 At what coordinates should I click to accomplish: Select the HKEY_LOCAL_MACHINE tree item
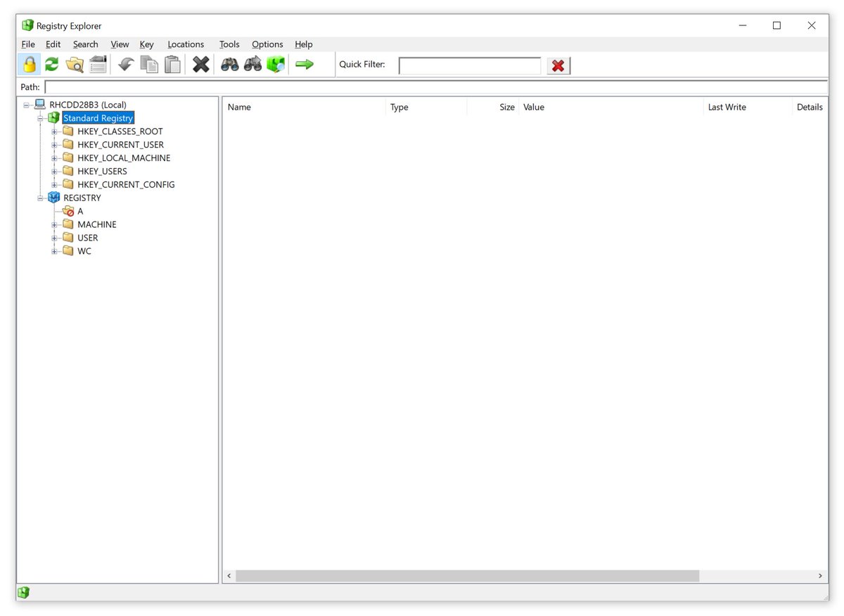[x=124, y=158]
